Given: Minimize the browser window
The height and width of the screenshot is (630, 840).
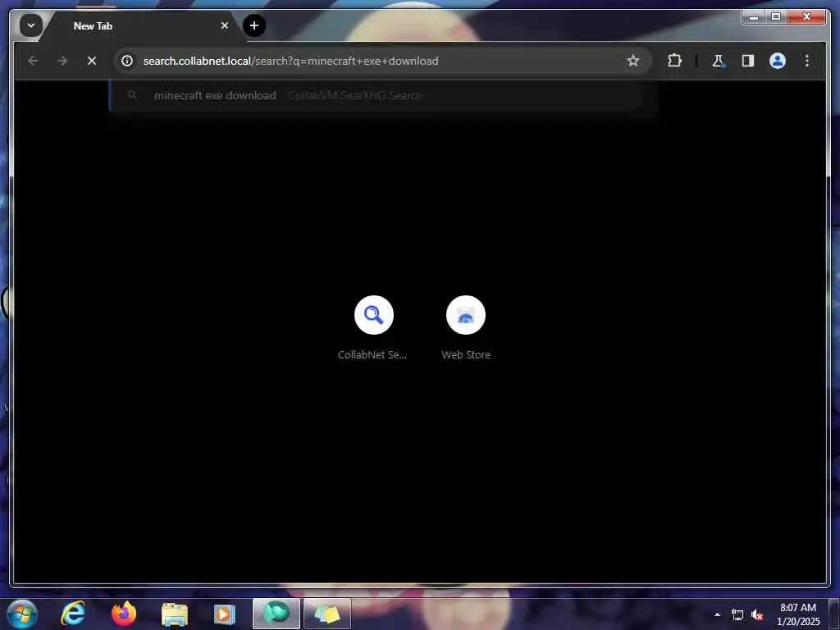Looking at the screenshot, I should point(754,17).
